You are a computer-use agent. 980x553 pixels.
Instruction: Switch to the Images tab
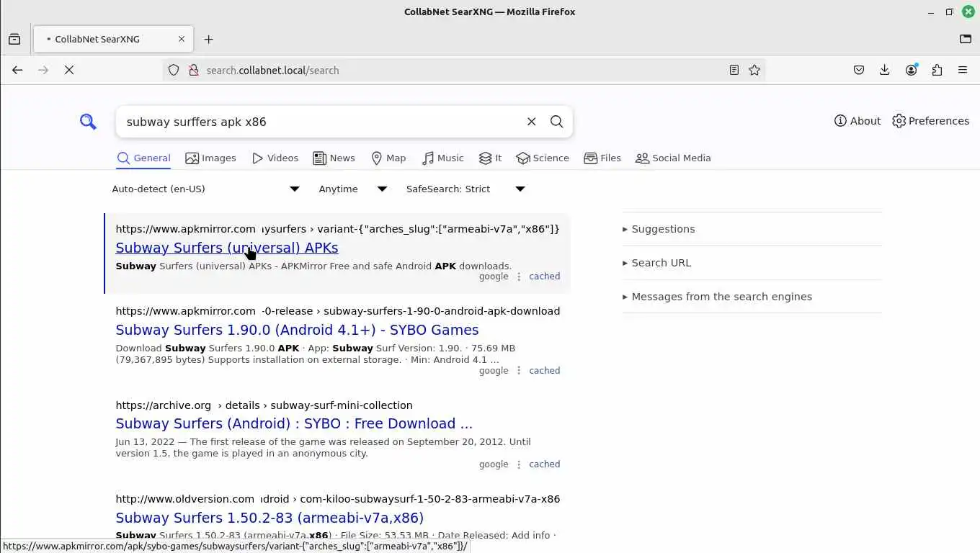[210, 158]
